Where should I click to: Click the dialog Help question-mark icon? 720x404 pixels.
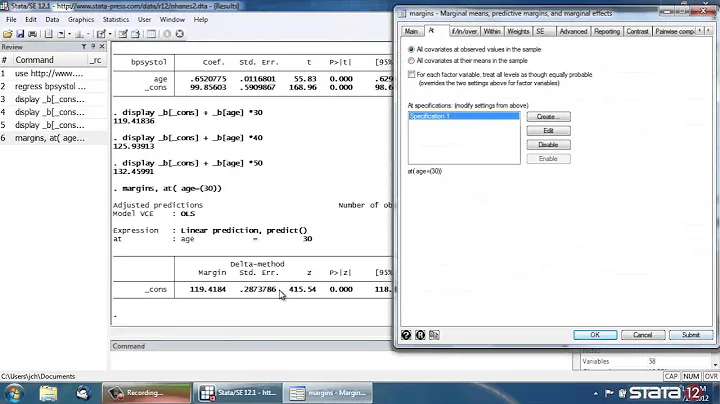pyautogui.click(x=406, y=335)
